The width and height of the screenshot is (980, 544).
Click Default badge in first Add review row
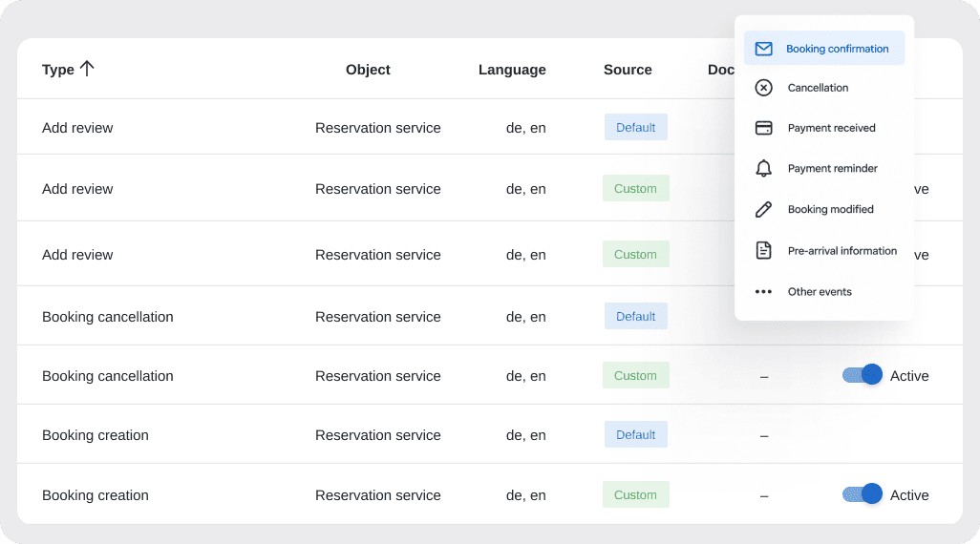click(635, 127)
